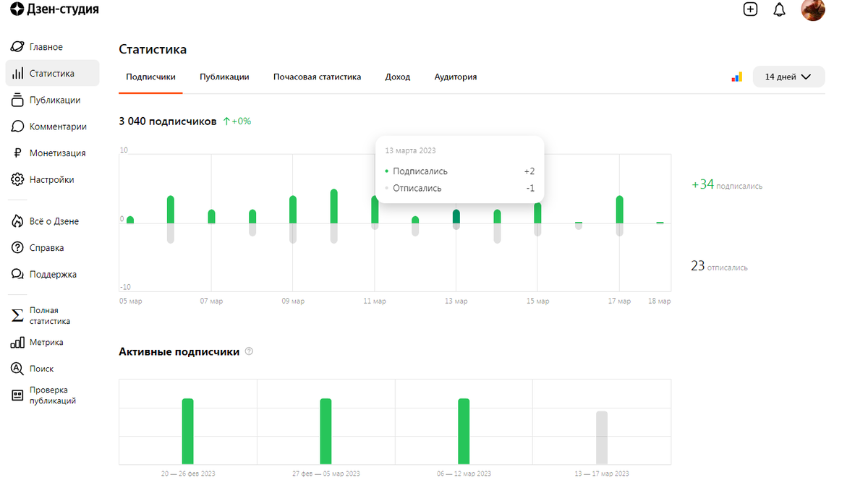Click the Монетизация ruble icon

17,153
